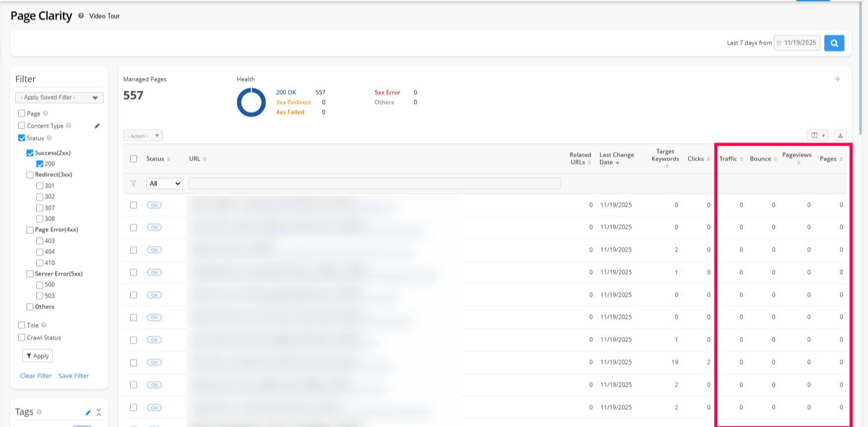Open the Action dropdown above table
Viewport: 868px width, 427px height.
coord(142,136)
